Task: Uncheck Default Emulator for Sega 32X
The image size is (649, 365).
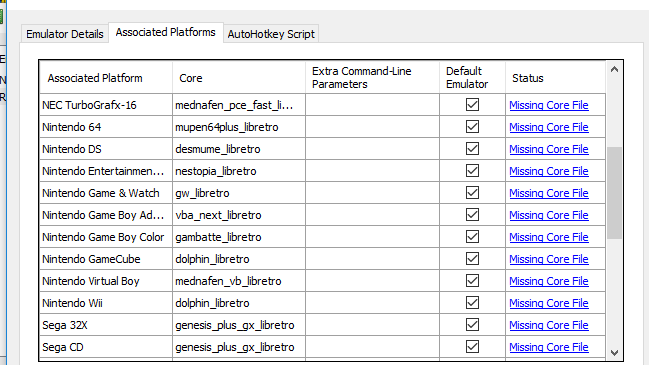Action: point(472,324)
